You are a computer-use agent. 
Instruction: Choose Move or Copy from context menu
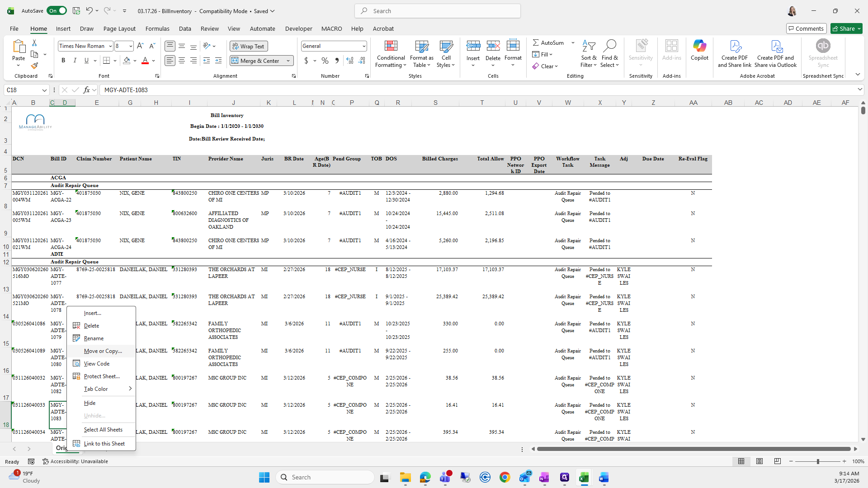(x=103, y=351)
